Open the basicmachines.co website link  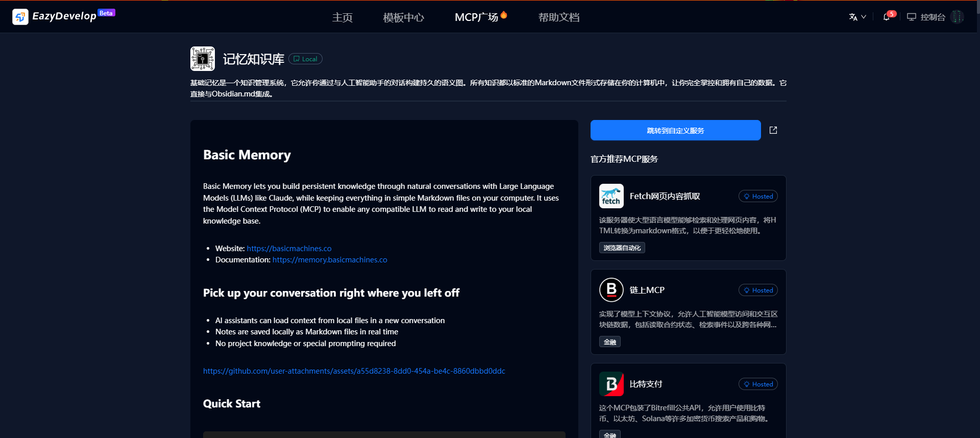289,249
